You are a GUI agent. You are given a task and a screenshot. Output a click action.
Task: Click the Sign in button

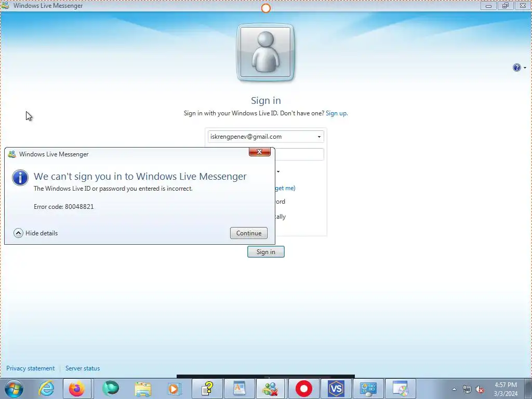pyautogui.click(x=265, y=252)
